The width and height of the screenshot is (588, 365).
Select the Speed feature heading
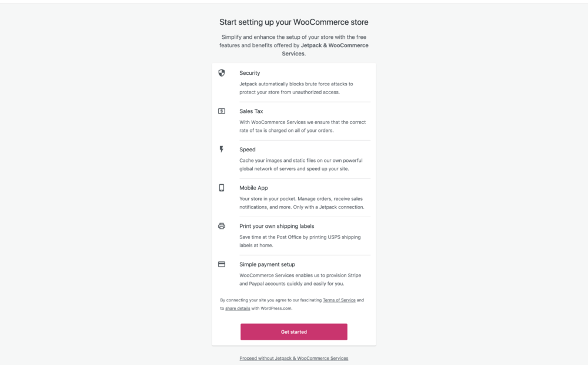click(x=248, y=150)
